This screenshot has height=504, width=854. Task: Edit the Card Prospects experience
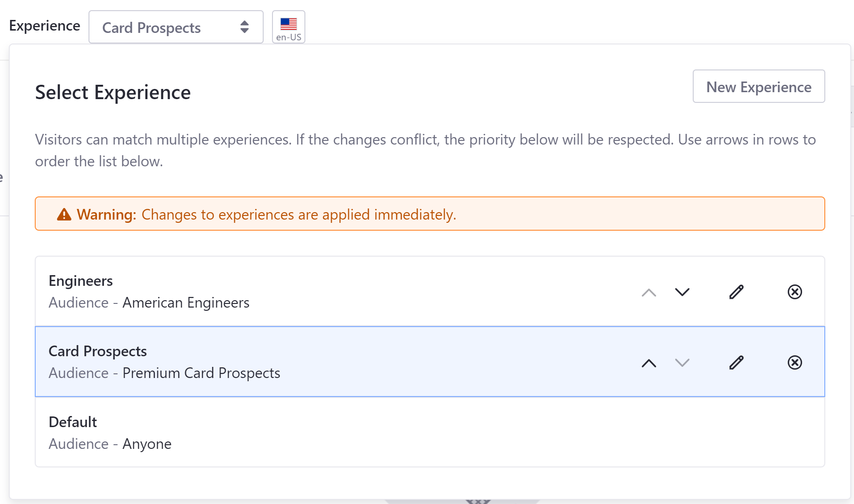tap(736, 363)
